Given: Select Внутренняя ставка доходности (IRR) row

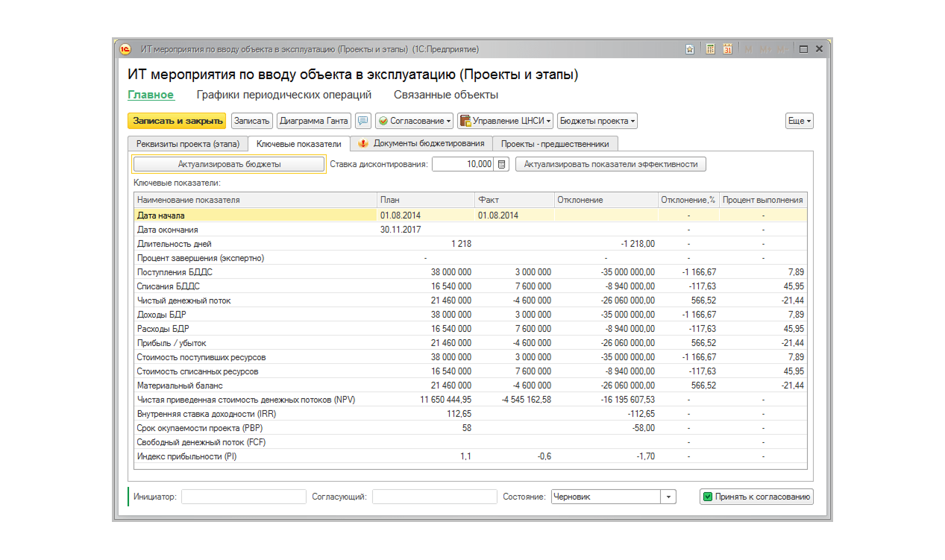Looking at the screenshot, I should [x=471, y=414].
